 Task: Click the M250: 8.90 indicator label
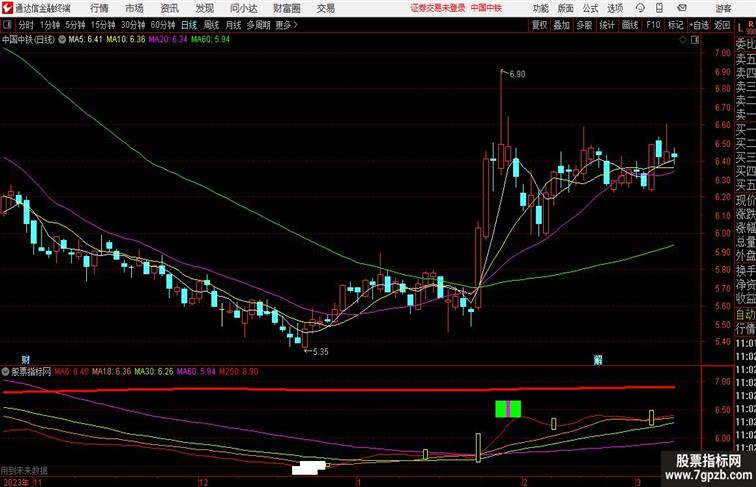click(x=239, y=372)
